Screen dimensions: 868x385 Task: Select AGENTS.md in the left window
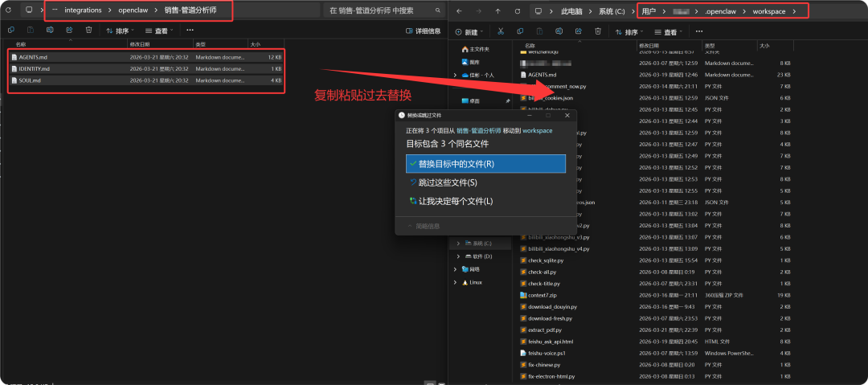pos(147,57)
